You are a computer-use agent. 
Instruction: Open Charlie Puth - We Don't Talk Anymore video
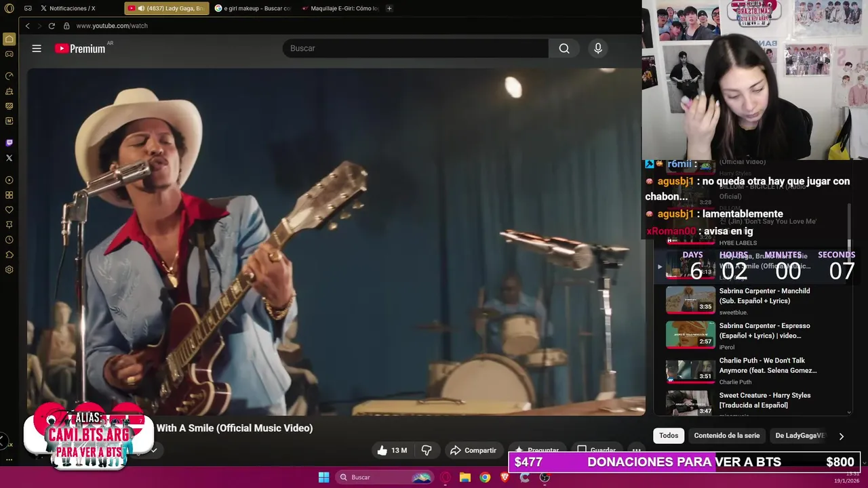click(743, 370)
